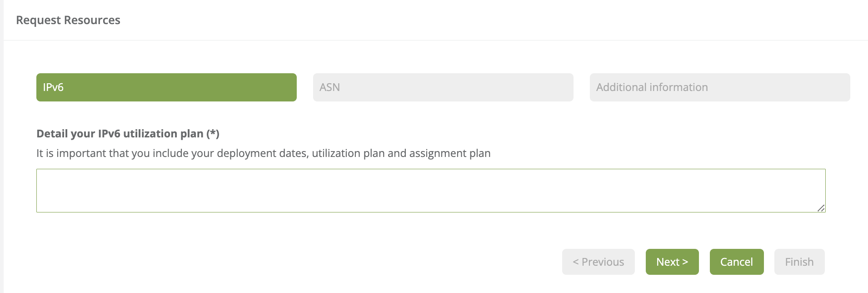Click the disabled Finish button
The image size is (868, 293).
(799, 262)
